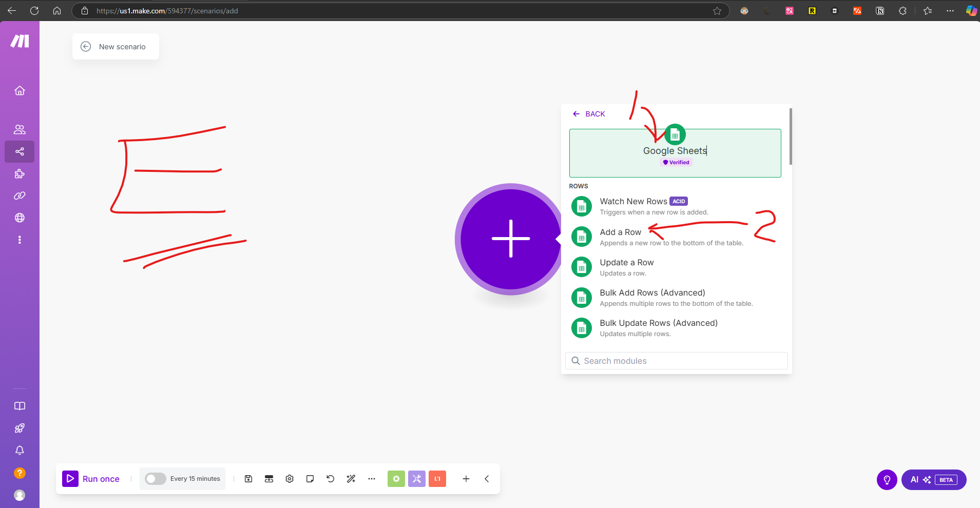Open the scenario inputs icon
Viewport: 980px width, 508px height.
click(x=269, y=479)
